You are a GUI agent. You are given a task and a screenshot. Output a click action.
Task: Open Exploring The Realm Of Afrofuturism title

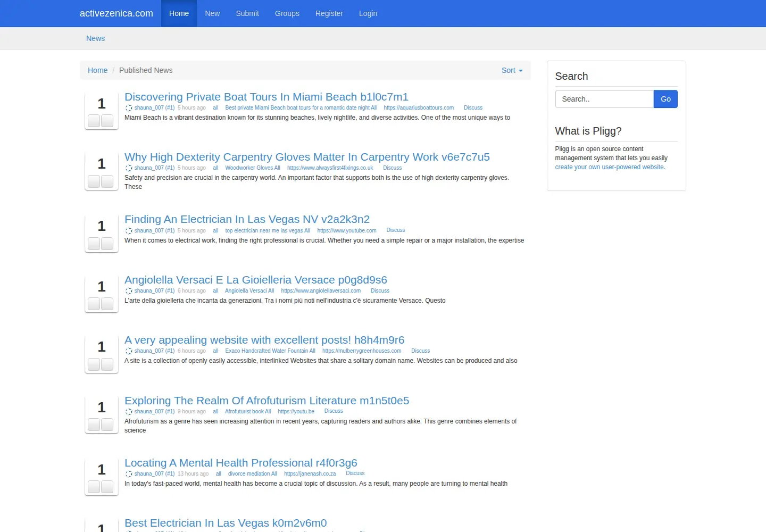click(267, 401)
